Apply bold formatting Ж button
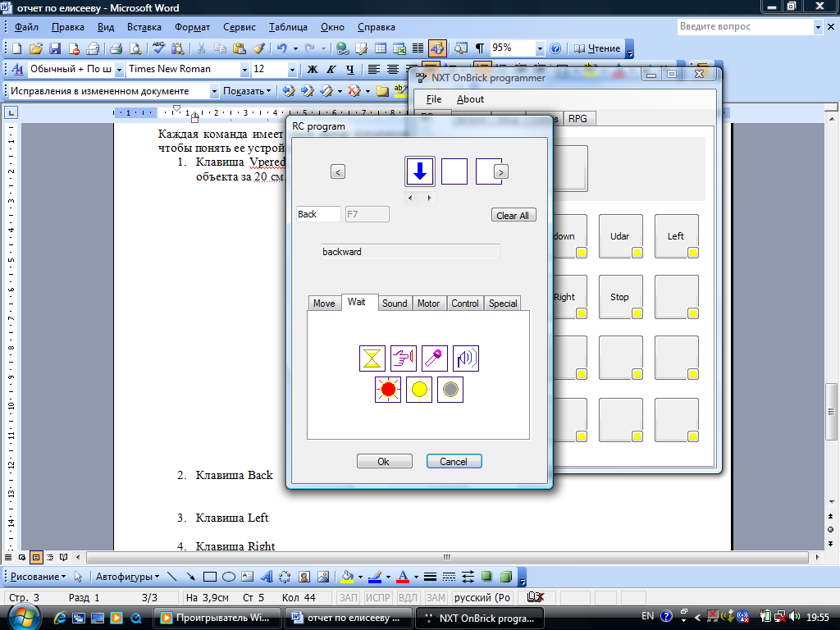Image resolution: width=840 pixels, height=630 pixels. click(312, 70)
